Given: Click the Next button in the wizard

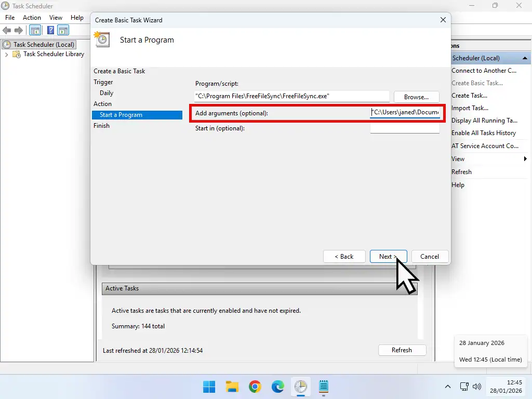Looking at the screenshot, I should pyautogui.click(x=388, y=256).
